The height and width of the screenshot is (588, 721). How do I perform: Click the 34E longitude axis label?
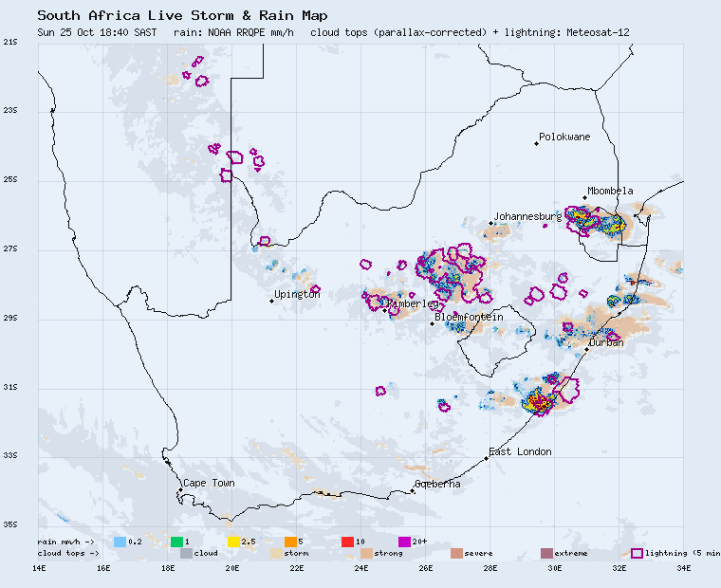coord(684,568)
